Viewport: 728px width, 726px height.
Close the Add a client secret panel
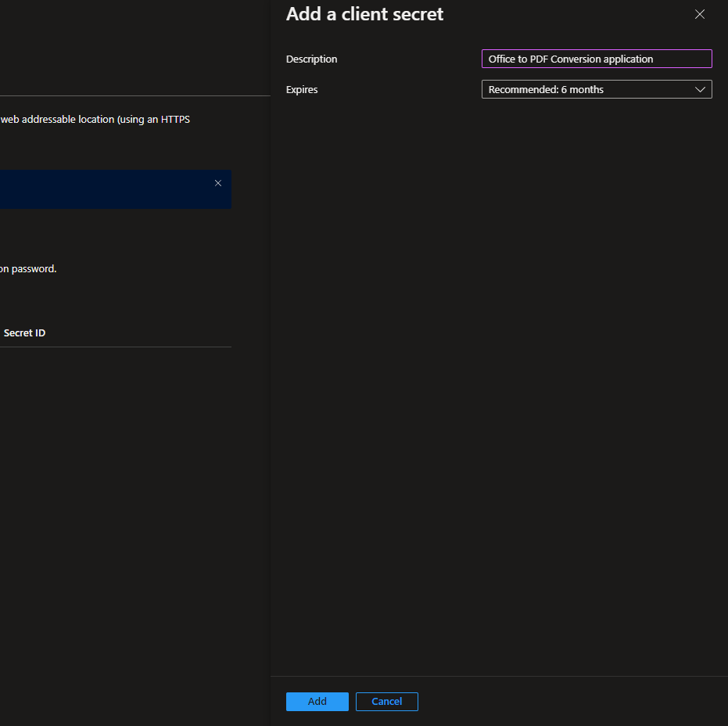[x=700, y=14]
